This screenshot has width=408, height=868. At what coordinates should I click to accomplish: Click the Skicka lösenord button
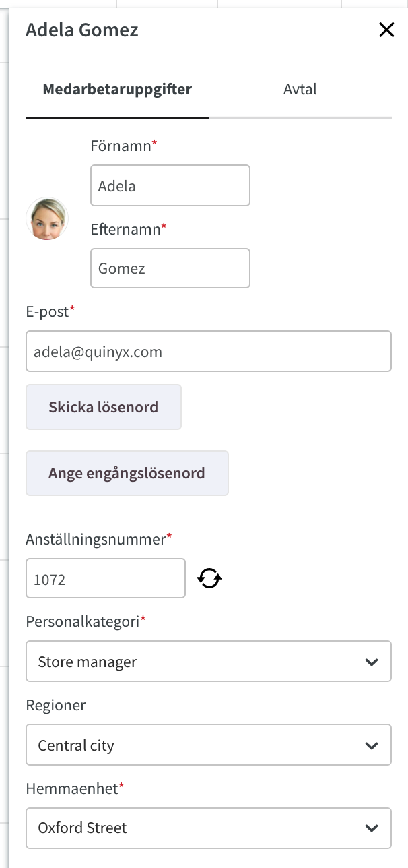pyautogui.click(x=104, y=407)
